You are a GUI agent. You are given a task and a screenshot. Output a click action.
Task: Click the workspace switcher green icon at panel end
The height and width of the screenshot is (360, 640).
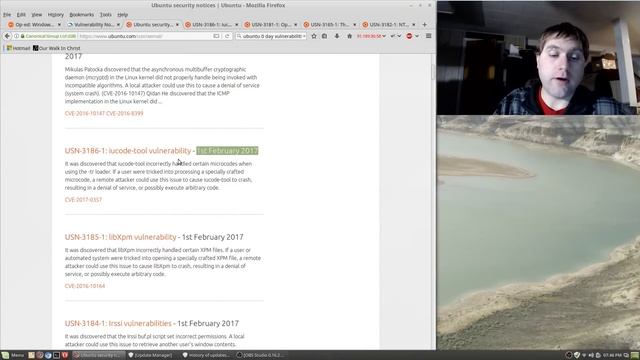click(635, 355)
